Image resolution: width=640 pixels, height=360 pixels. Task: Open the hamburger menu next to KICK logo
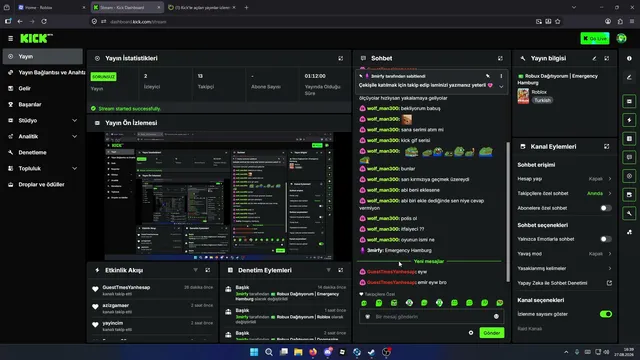(x=11, y=38)
